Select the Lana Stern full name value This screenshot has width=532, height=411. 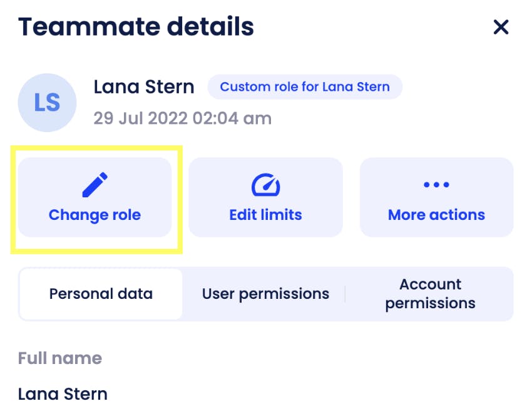pos(63,394)
